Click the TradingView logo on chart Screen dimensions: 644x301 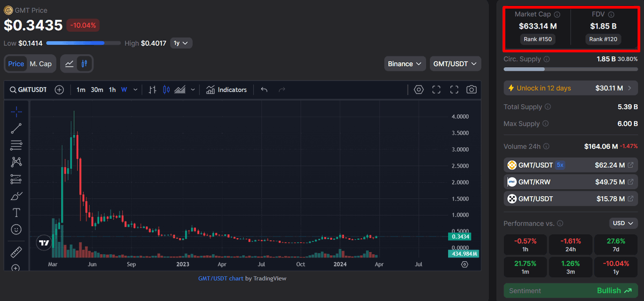point(44,243)
